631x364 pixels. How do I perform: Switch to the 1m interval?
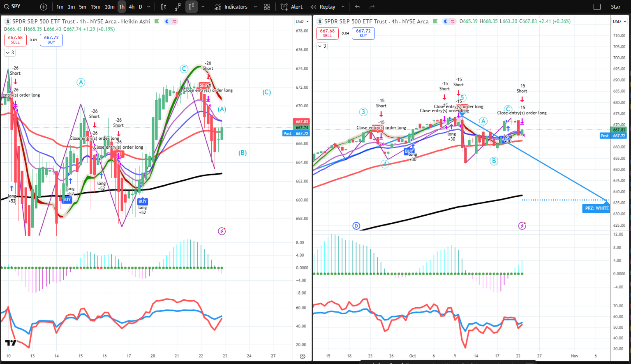pyautogui.click(x=60, y=7)
